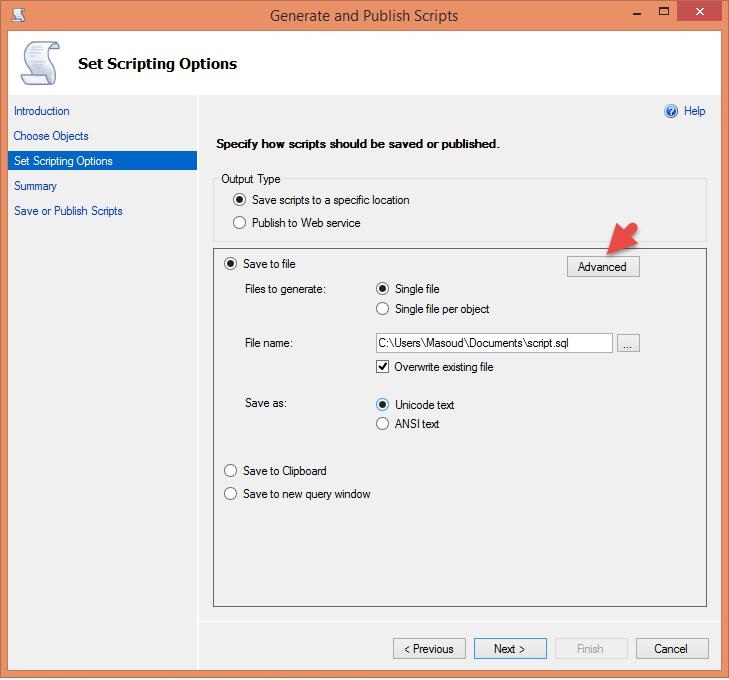Click the 'Output Type' group label
Image resolution: width=729 pixels, height=680 pixels.
[x=251, y=179]
